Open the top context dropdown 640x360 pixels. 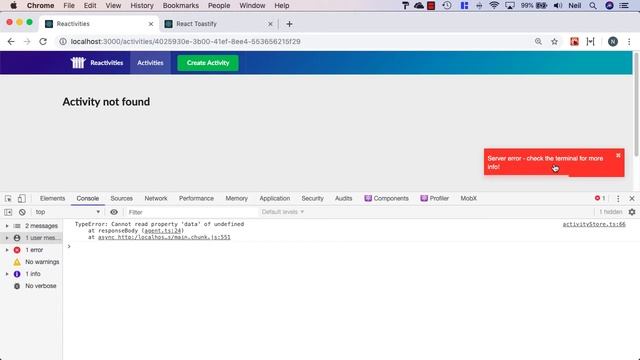(67, 212)
